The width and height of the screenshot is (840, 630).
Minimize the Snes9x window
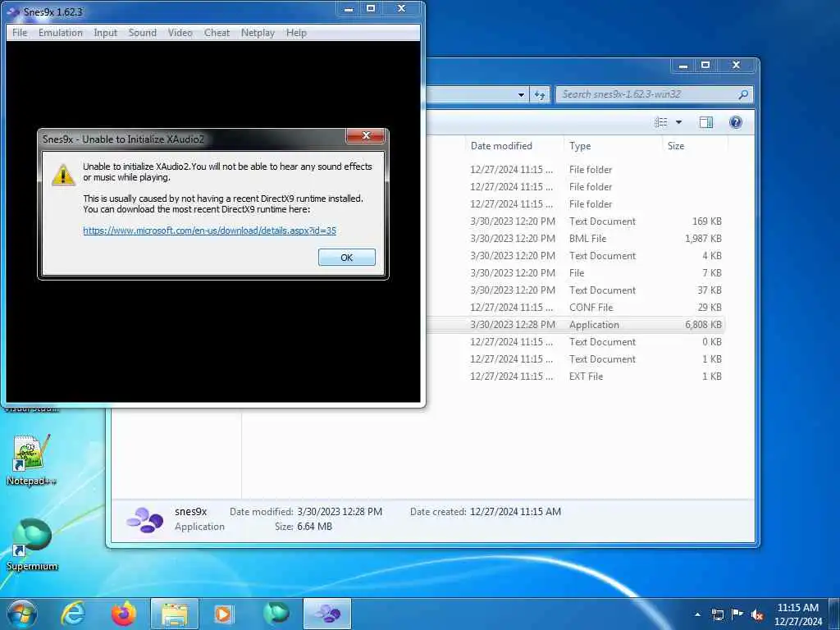tap(349, 8)
